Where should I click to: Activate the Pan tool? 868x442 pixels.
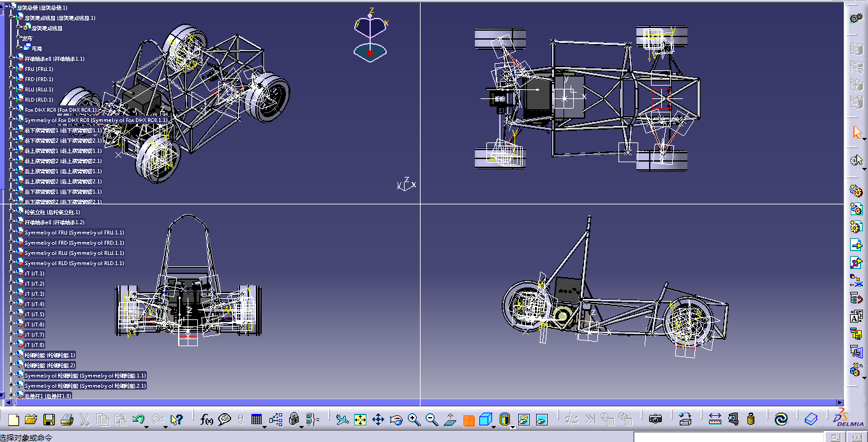pos(378,420)
